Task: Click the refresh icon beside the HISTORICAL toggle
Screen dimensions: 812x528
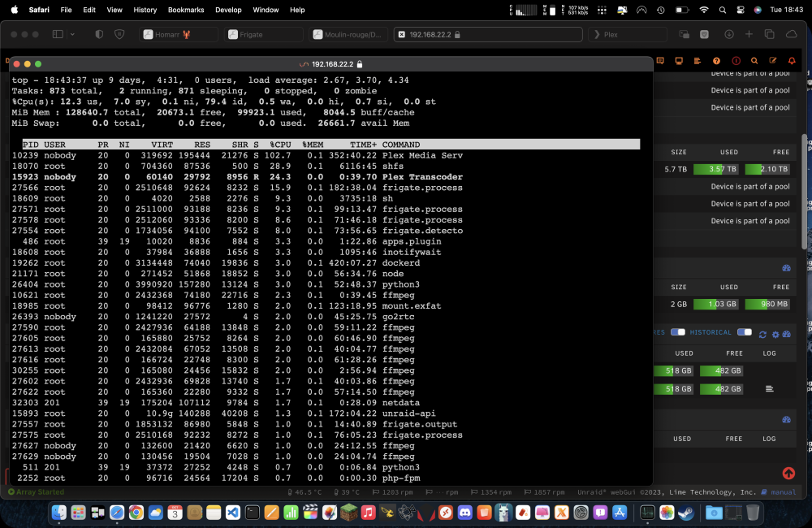Action: pyautogui.click(x=762, y=335)
